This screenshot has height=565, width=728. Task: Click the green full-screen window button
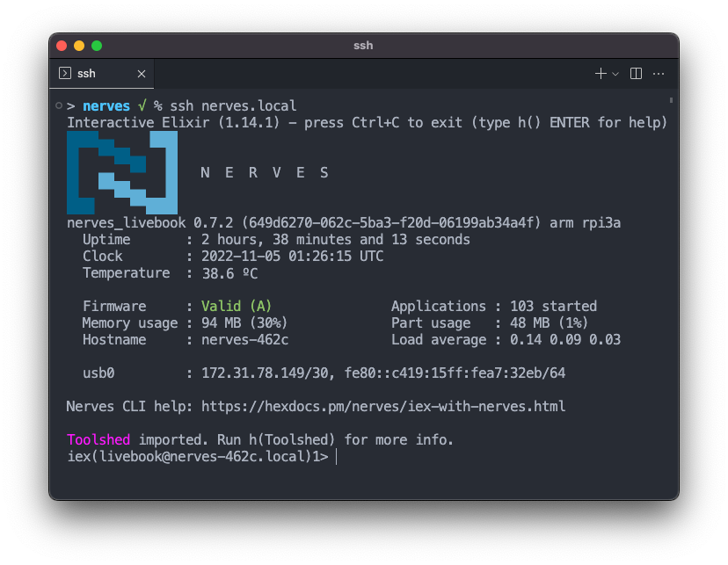click(x=97, y=46)
